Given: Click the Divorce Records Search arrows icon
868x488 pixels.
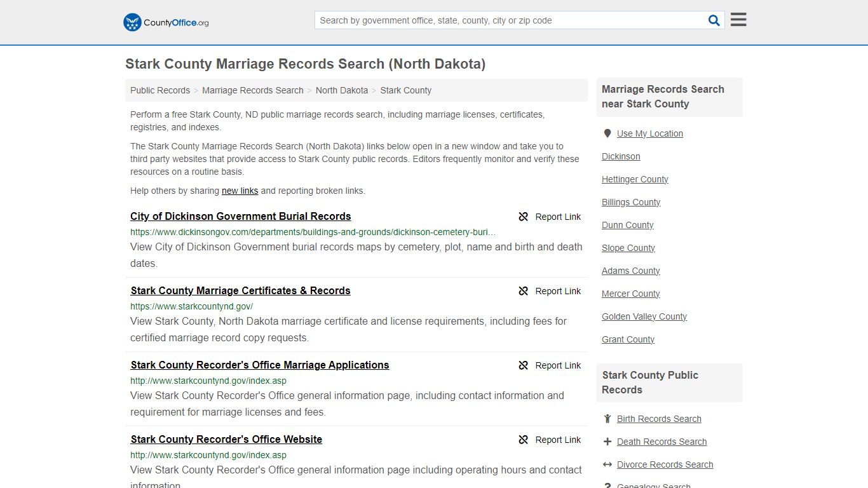Looking at the screenshot, I should coord(607,464).
